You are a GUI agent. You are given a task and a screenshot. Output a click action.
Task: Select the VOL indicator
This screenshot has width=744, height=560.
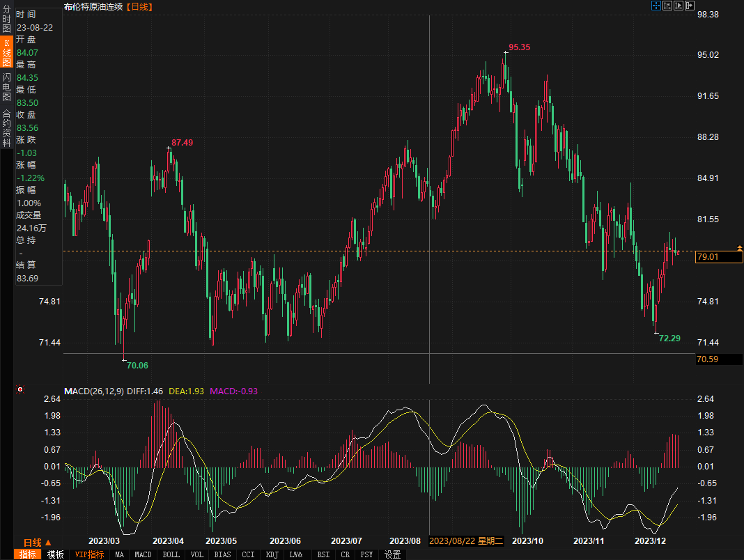(197, 554)
